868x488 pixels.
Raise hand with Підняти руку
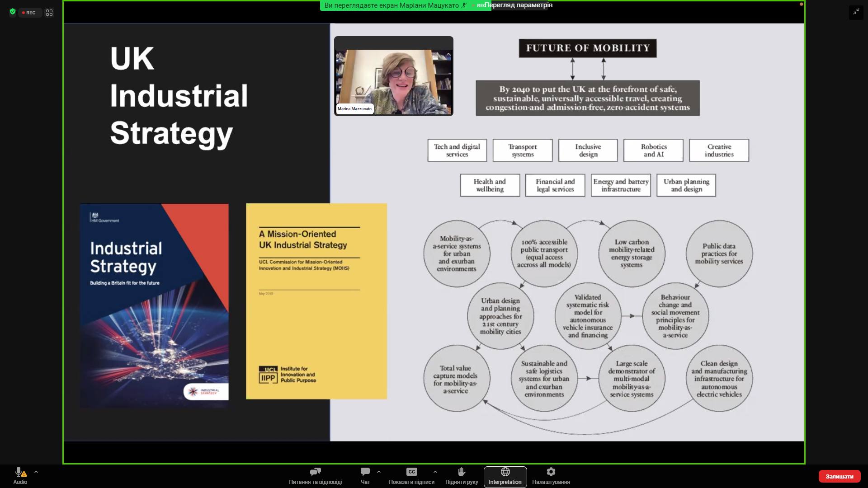pos(461,472)
